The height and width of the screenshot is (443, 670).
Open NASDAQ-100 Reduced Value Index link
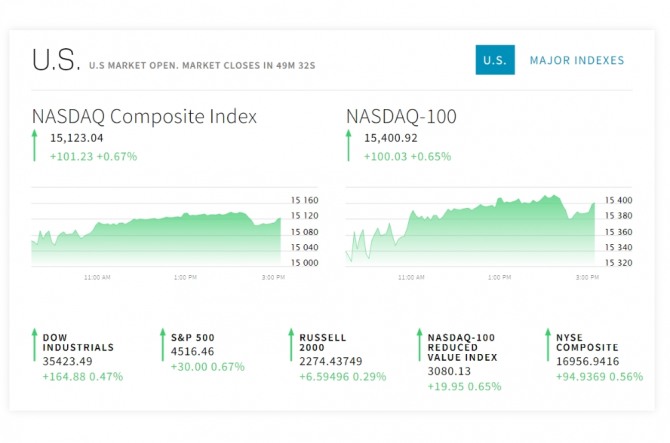pyautogui.click(x=460, y=347)
